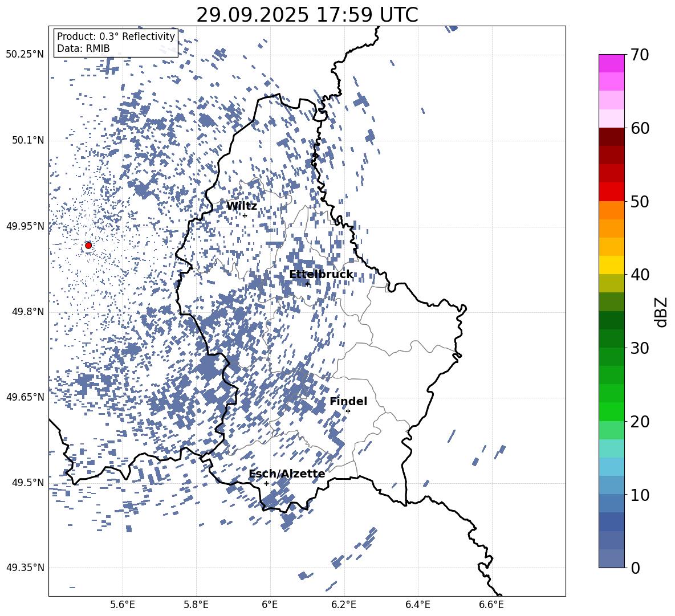Click the dark green colorbar segment just above 30
Viewport: 675px width, 616px height.
click(611, 338)
